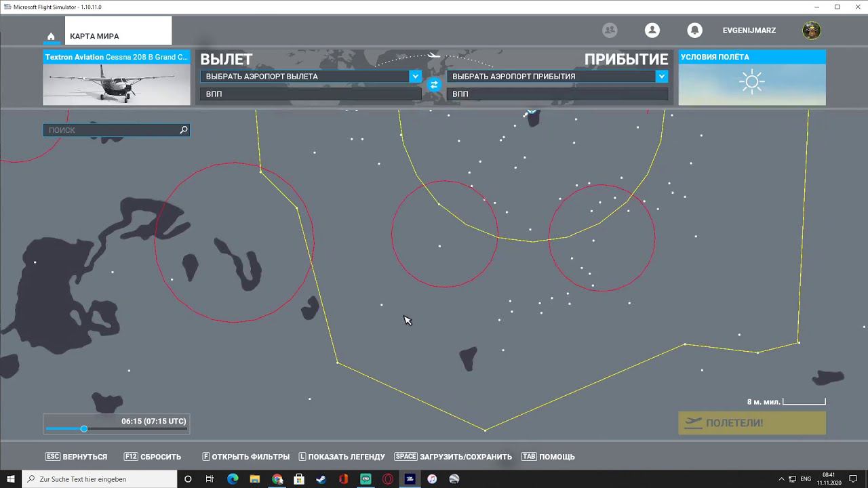Click the Помощь help button

pyautogui.click(x=548, y=457)
